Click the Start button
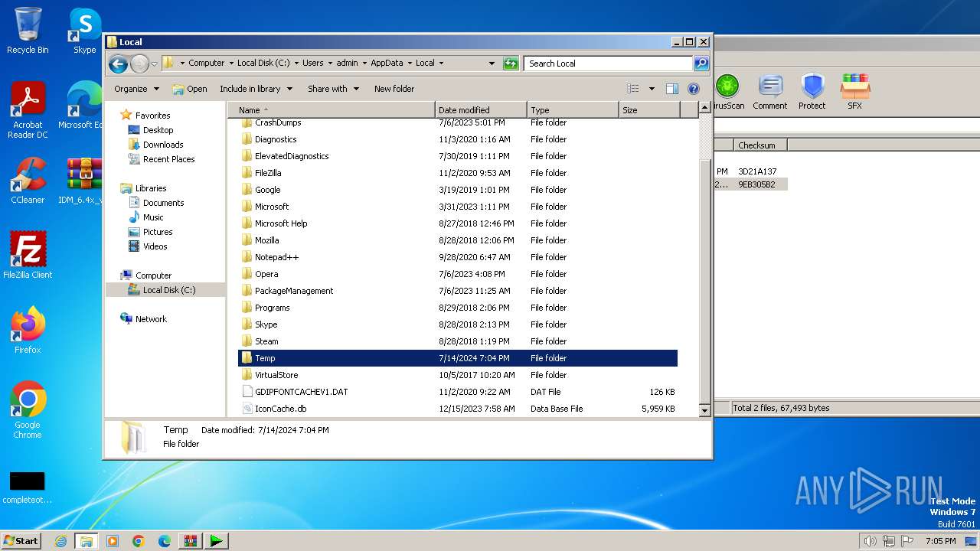Image resolution: width=980 pixels, height=551 pixels. coord(21,541)
